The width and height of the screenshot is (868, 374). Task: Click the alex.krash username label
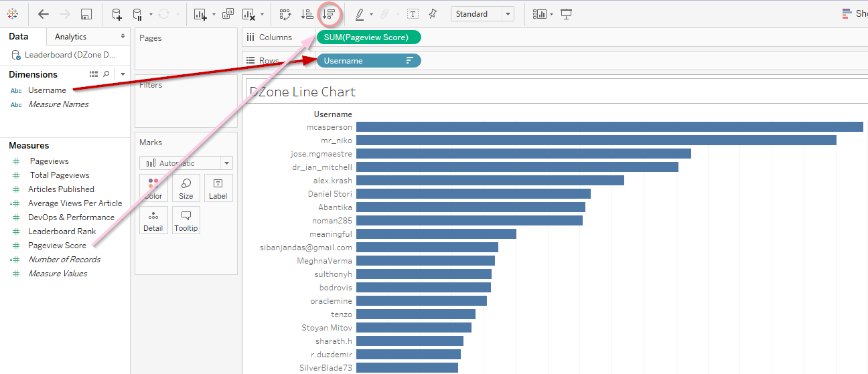click(x=333, y=181)
